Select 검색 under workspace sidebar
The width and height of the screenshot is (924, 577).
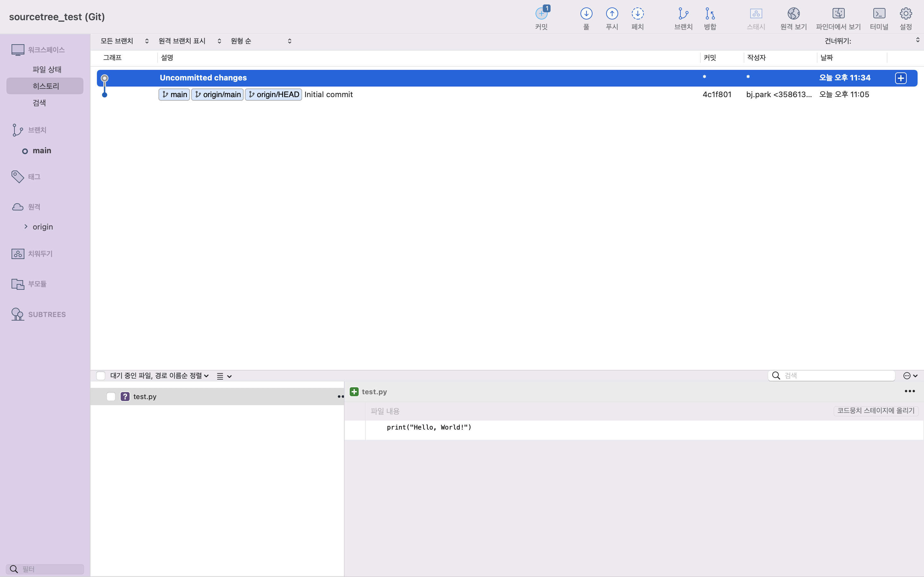[x=39, y=103]
